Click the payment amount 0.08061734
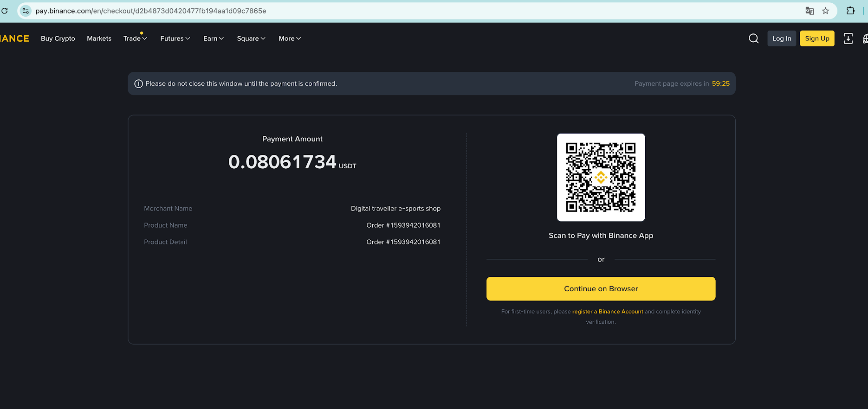The height and width of the screenshot is (409, 868). click(x=282, y=162)
